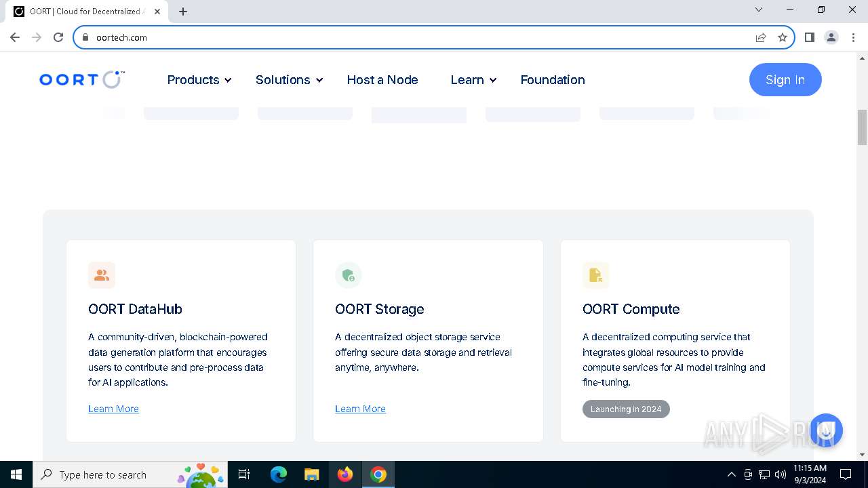The width and height of the screenshot is (868, 488).
Task: Open Task View on the taskbar
Action: click(x=244, y=474)
